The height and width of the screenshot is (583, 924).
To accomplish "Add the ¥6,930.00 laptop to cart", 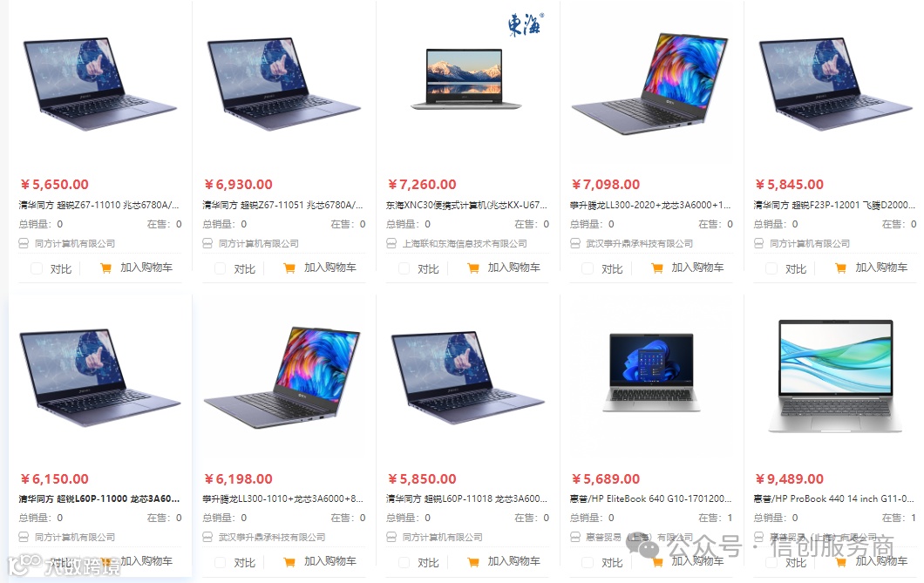I will coord(320,268).
